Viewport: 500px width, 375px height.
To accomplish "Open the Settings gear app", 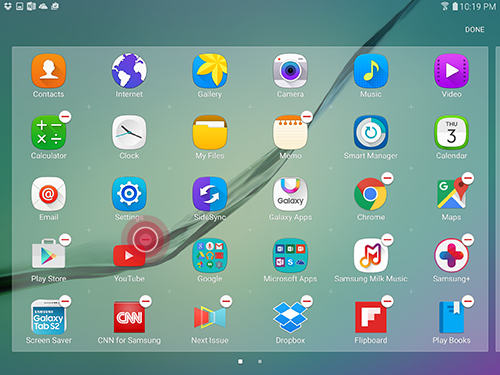I will pyautogui.click(x=129, y=194).
